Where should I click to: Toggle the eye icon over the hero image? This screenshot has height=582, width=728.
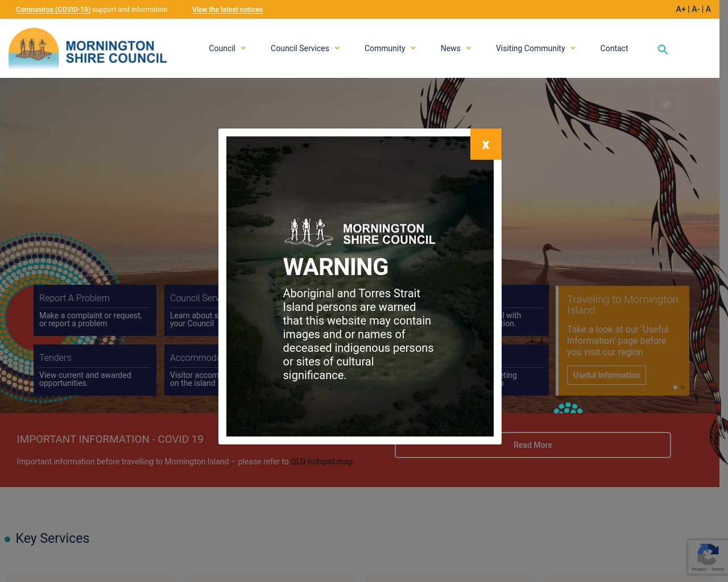pyautogui.click(x=665, y=104)
